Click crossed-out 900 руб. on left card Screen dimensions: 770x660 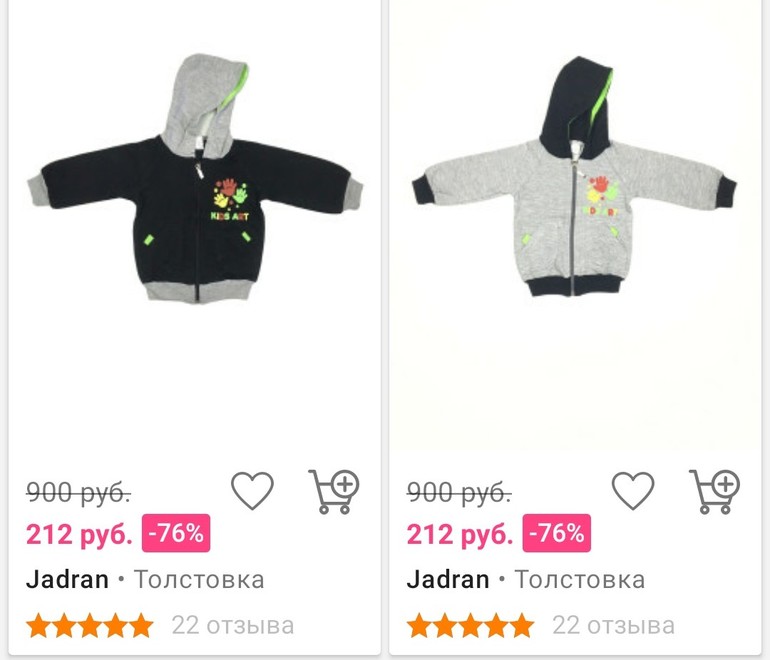point(79,492)
